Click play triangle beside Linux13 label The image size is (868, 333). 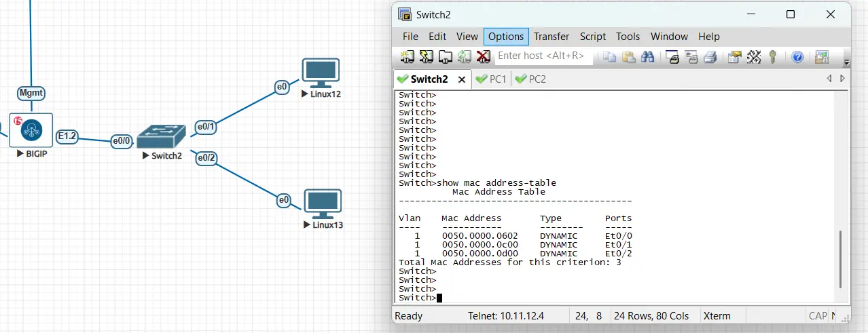(308, 225)
